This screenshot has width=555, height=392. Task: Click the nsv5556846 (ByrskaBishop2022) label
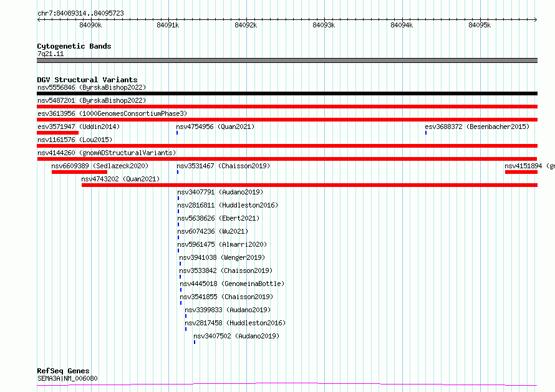click(x=92, y=87)
